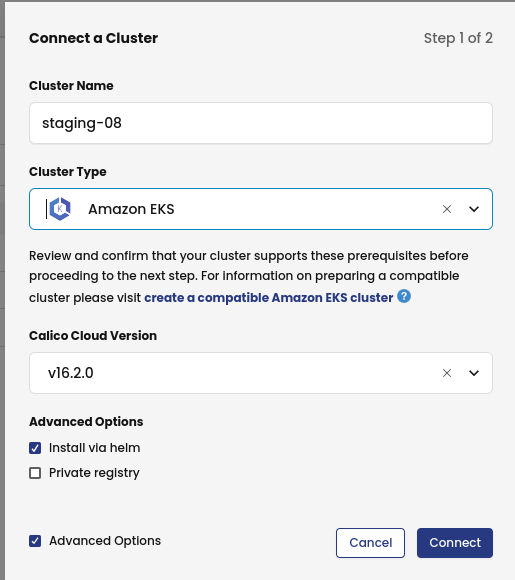Click the Advanced Options section heading
The image size is (515, 580).
tap(86, 422)
